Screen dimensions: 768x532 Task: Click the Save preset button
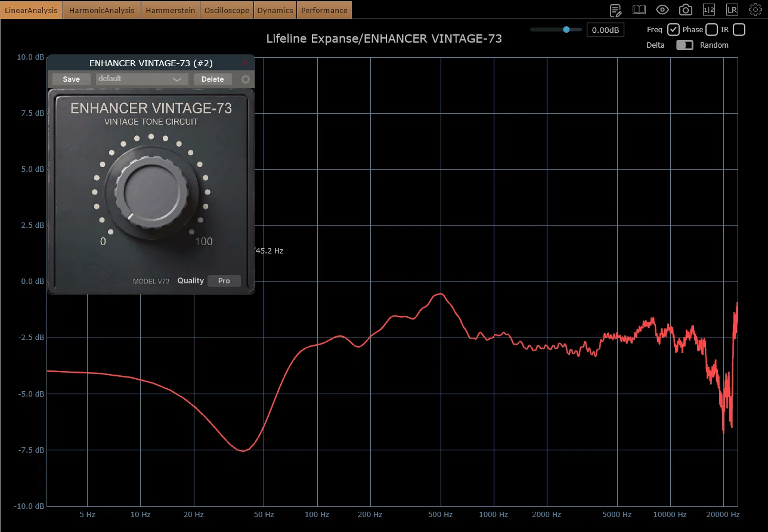(71, 79)
